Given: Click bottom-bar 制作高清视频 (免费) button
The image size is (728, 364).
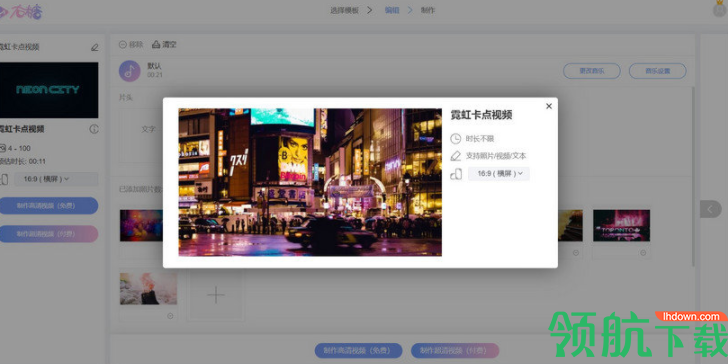Looking at the screenshot, I should 358,351.
